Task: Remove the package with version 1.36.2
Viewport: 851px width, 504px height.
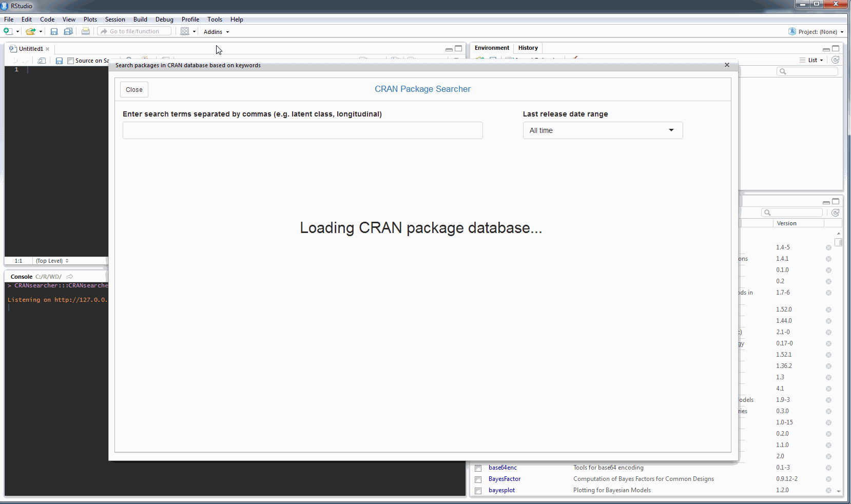Action: pyautogui.click(x=828, y=366)
